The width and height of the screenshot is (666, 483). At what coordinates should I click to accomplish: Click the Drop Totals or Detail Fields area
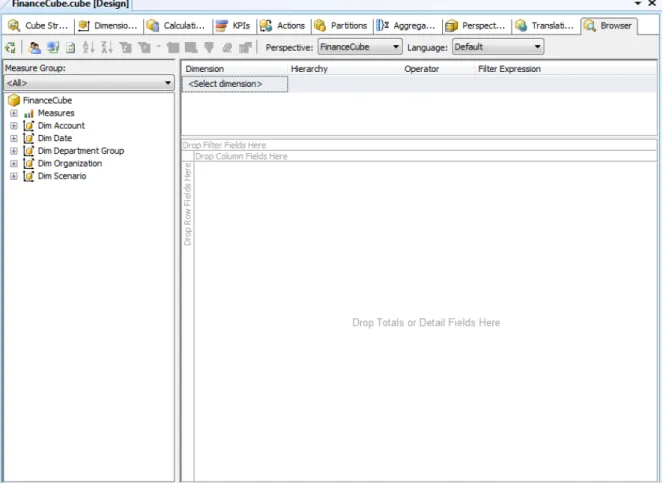426,322
